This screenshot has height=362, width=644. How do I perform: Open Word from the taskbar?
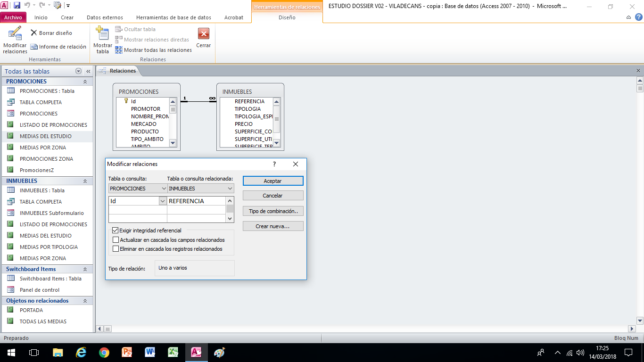tap(150, 352)
